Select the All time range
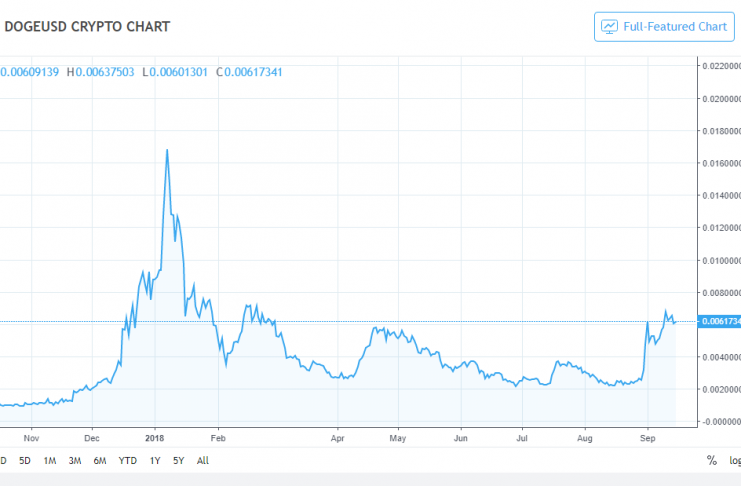Image resolution: width=741 pixels, height=486 pixels. click(x=203, y=460)
